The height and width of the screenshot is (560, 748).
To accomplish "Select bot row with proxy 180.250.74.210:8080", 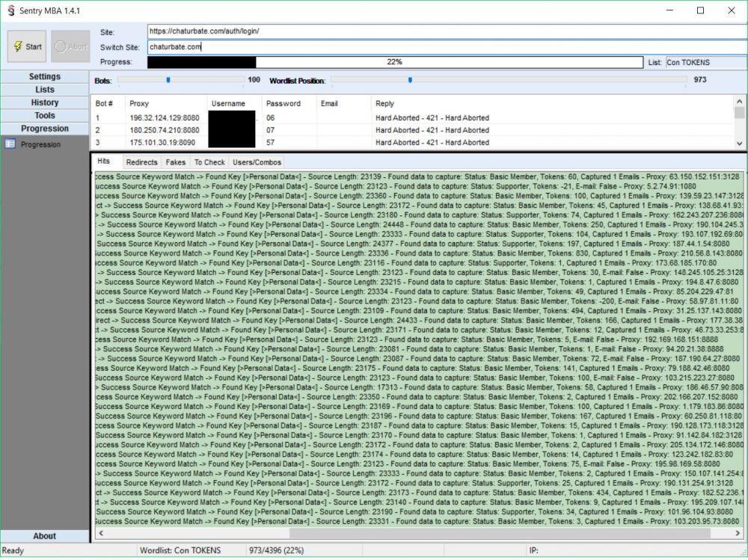I will 413,130.
